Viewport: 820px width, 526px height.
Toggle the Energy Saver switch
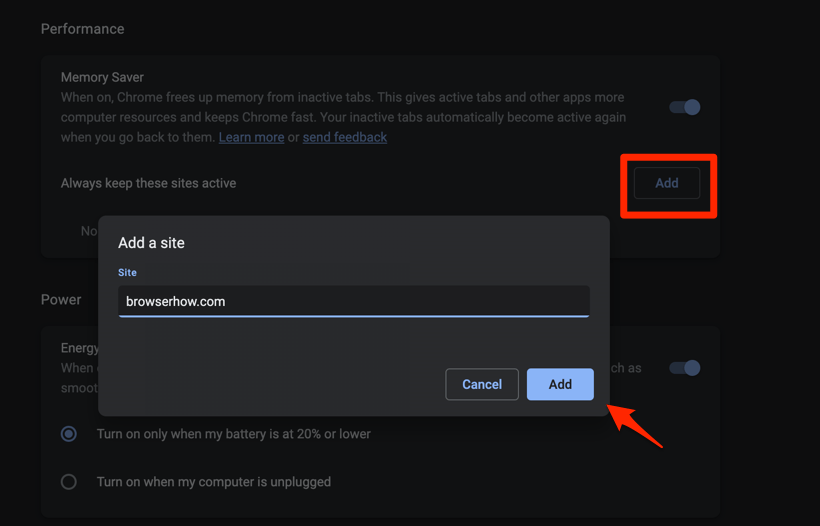tap(685, 368)
